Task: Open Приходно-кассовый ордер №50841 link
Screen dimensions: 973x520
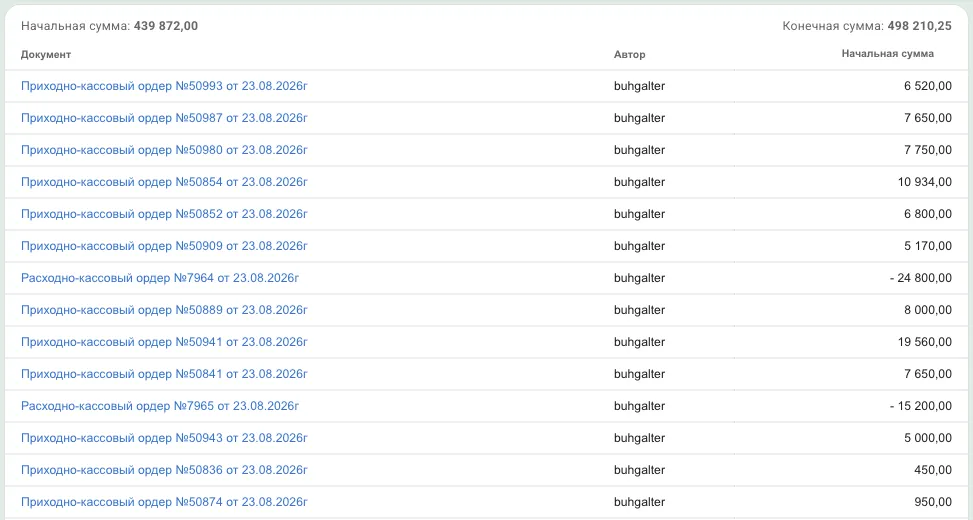Action: pyautogui.click(x=164, y=374)
